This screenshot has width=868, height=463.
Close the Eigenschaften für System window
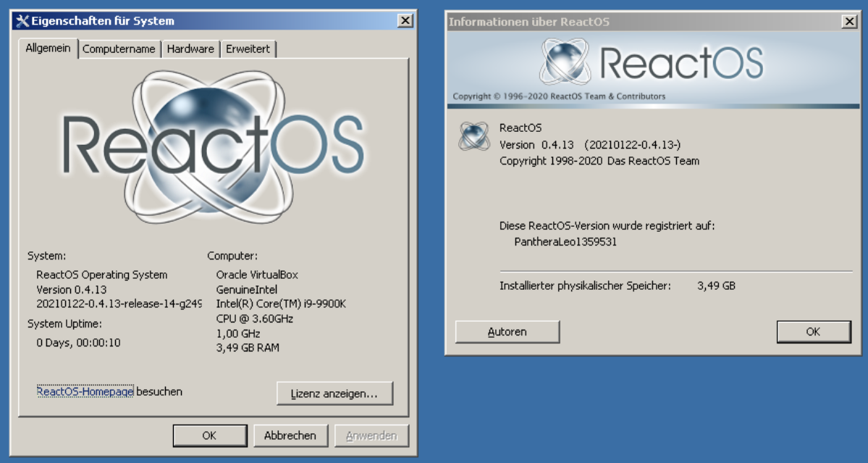coord(405,21)
